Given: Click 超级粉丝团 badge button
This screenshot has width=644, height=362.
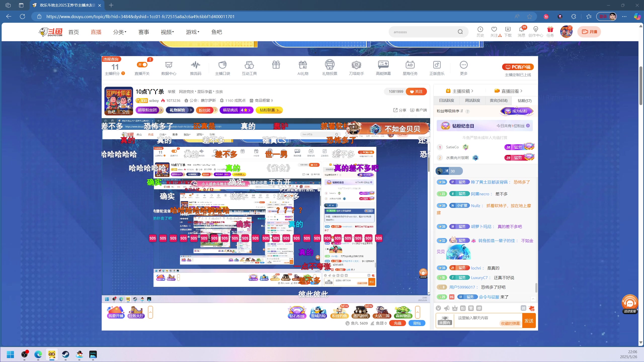Looking at the screenshot, I should click(149, 110).
